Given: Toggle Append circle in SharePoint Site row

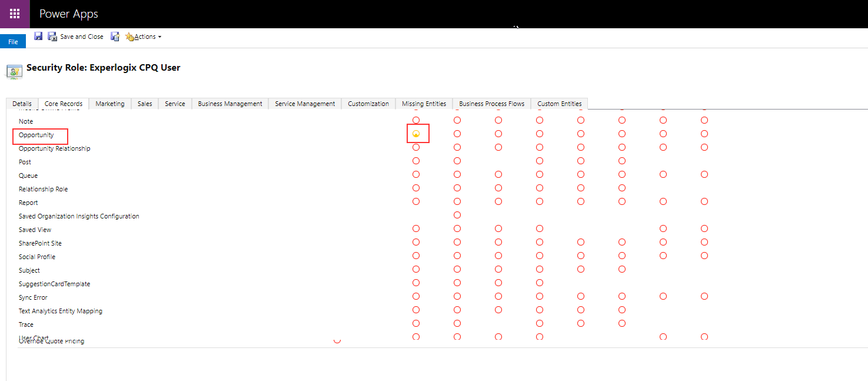Looking at the screenshot, I should point(581,242).
